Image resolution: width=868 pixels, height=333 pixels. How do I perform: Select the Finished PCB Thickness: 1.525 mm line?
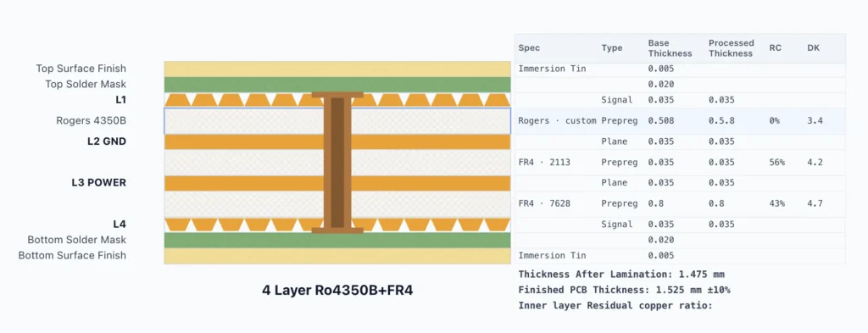point(625,289)
